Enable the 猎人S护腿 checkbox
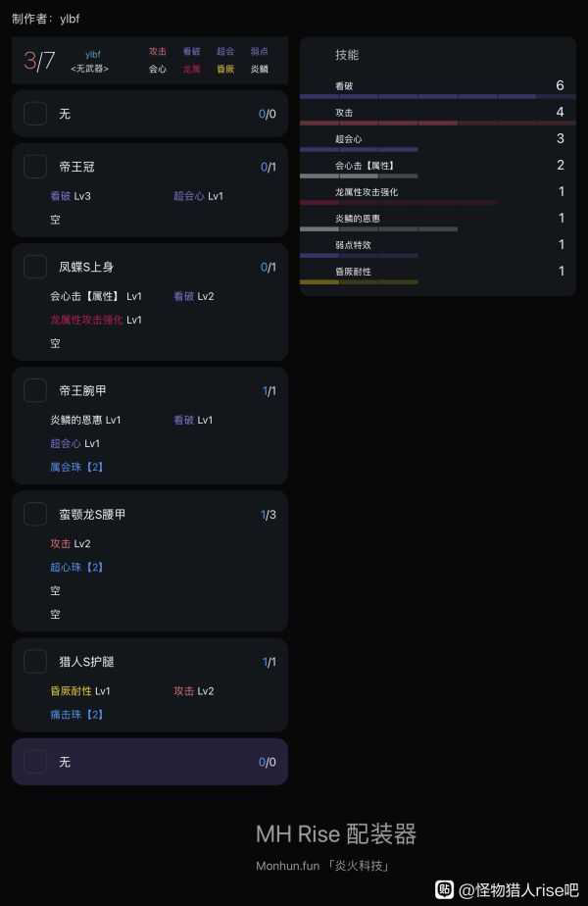588x906 pixels. pos(35,662)
